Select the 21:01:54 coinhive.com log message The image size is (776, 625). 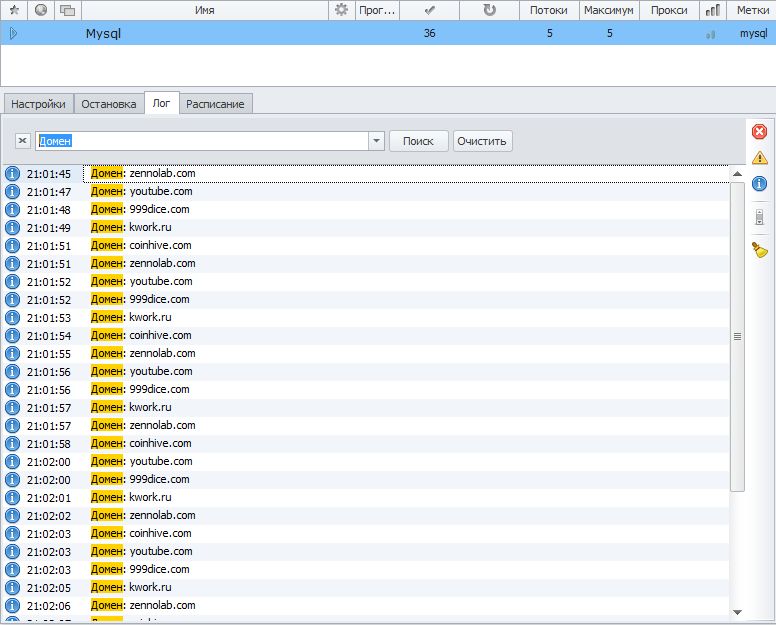(141, 335)
